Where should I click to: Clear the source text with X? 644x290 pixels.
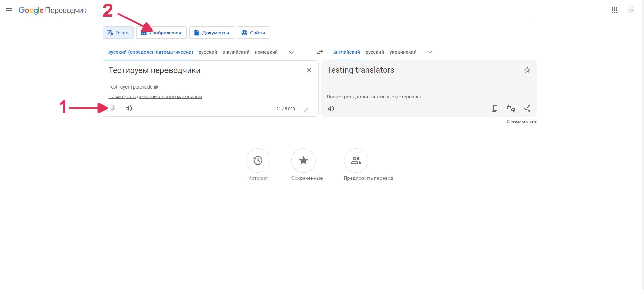(309, 70)
